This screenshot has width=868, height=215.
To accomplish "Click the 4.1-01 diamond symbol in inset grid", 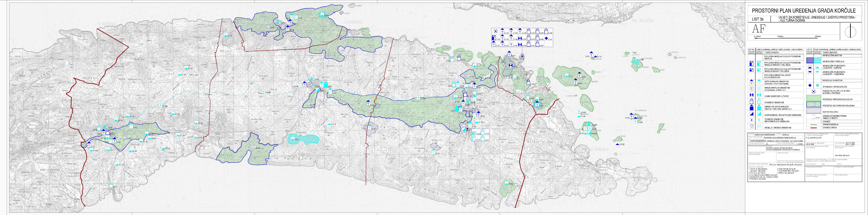I will pyautogui.click(x=546, y=38).
